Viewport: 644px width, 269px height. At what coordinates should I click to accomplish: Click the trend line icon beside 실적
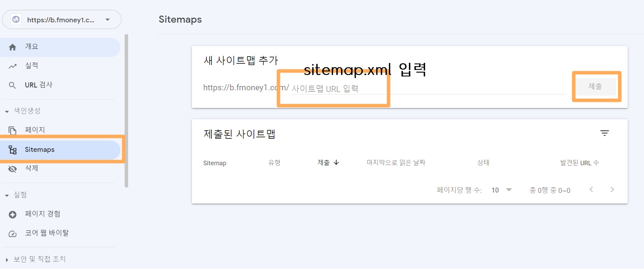tap(12, 66)
